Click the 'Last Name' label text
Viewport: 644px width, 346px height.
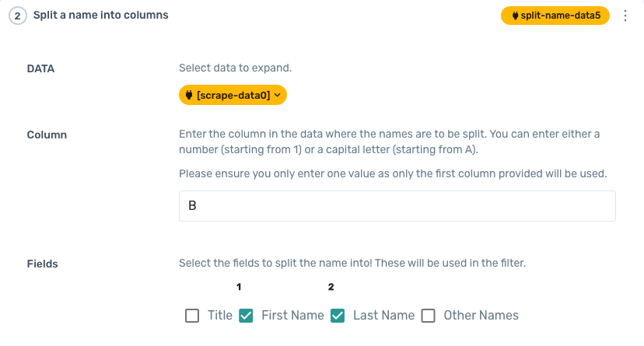coord(383,316)
